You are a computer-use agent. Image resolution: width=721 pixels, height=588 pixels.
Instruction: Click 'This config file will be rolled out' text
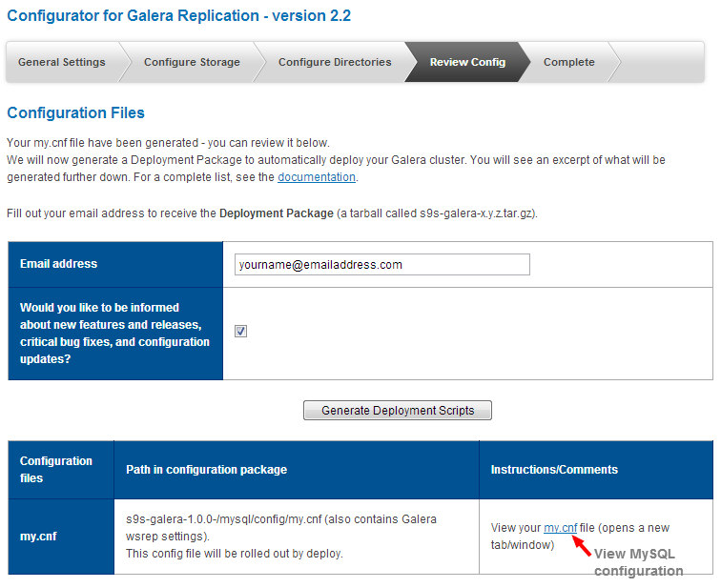click(235, 554)
